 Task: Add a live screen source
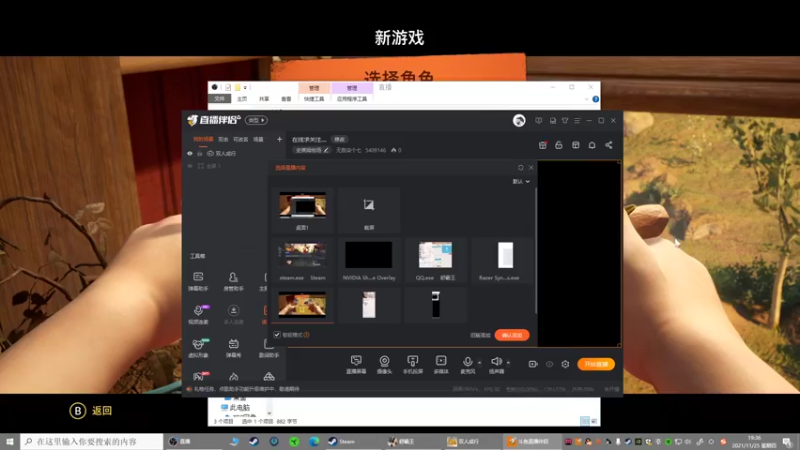tap(356, 365)
